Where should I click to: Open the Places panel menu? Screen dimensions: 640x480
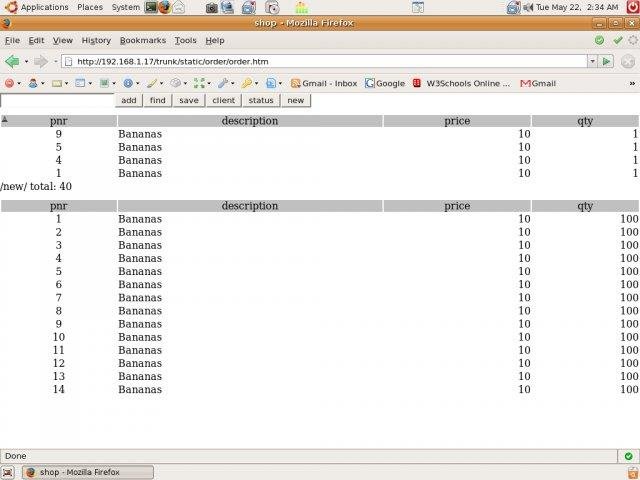point(90,7)
